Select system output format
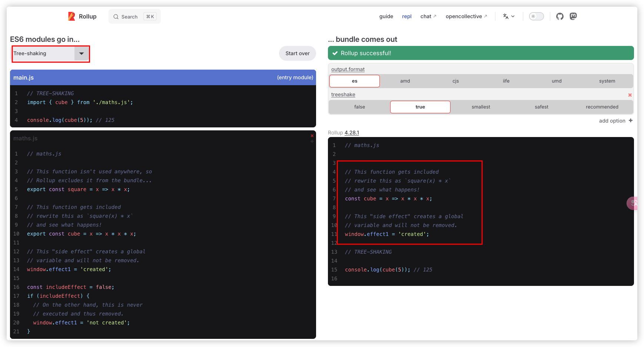This screenshot has width=644, height=347. point(607,81)
